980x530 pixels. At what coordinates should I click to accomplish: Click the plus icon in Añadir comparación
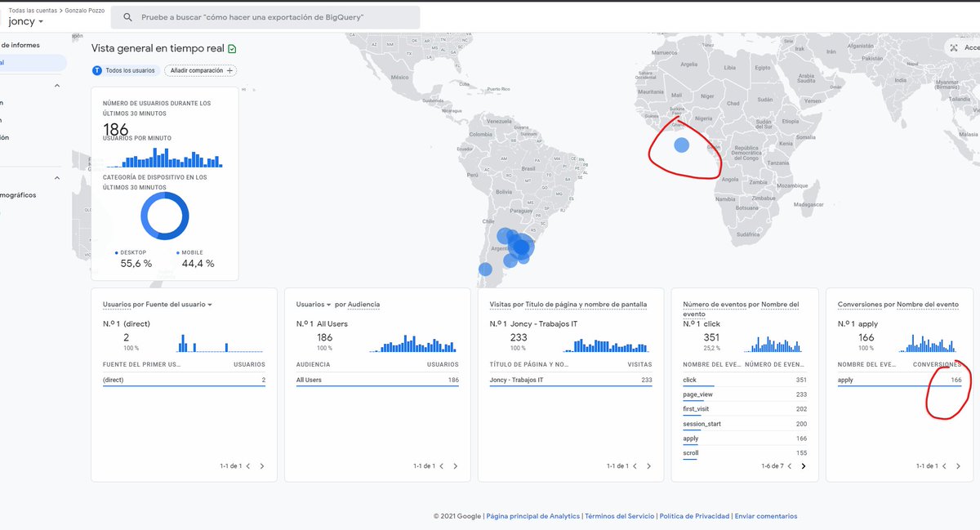[230, 71]
